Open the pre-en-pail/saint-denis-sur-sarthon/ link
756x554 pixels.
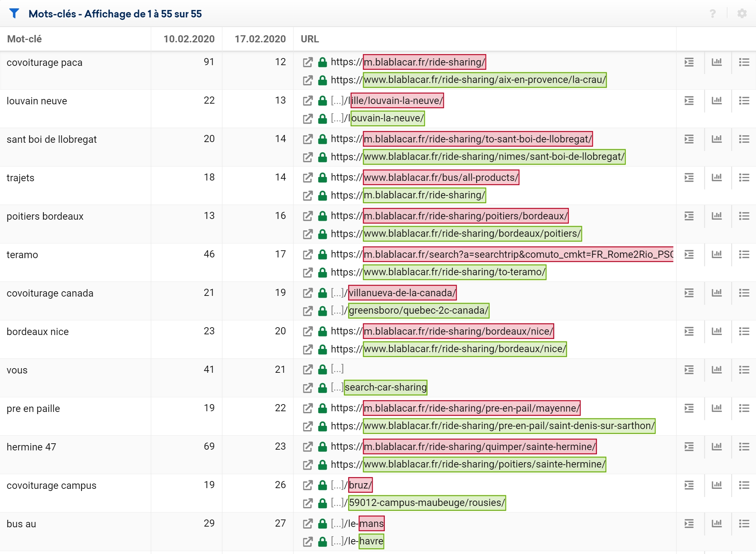[x=509, y=426]
